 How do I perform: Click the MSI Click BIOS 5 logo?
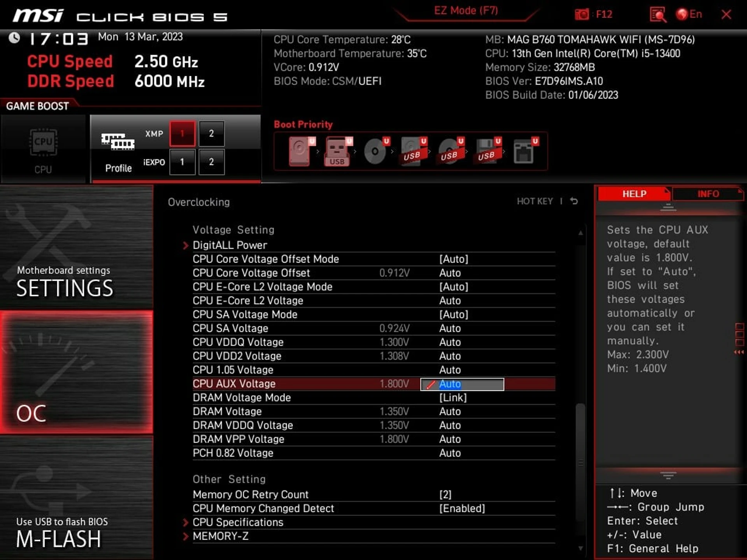(120, 16)
